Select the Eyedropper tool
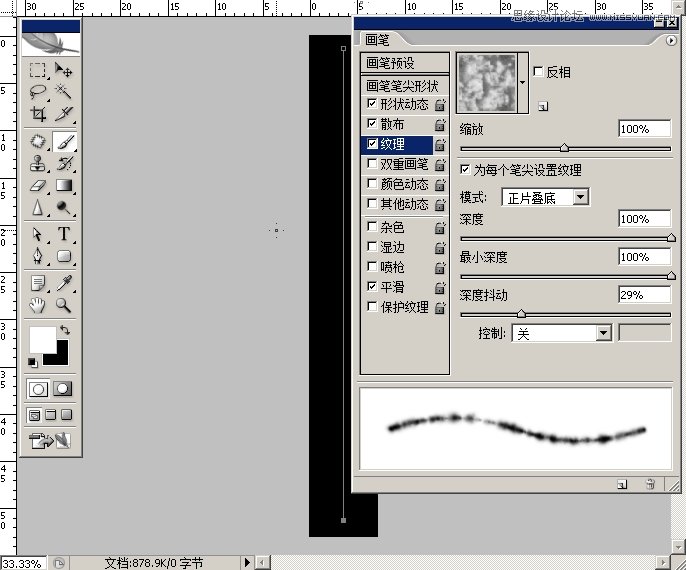Screen dimensions: 686x570 pyautogui.click(x=64, y=283)
